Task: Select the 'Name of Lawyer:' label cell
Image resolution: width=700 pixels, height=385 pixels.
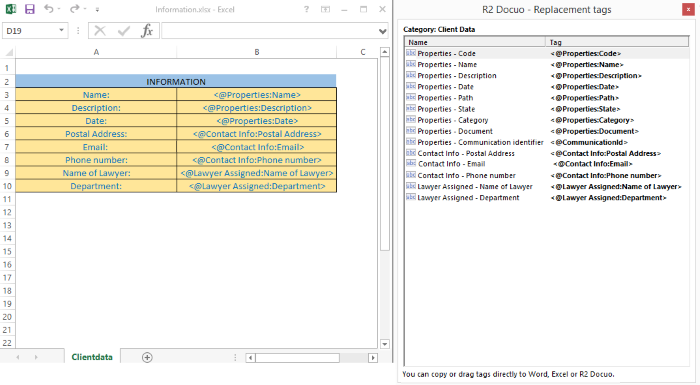Action: pyautogui.click(x=96, y=173)
